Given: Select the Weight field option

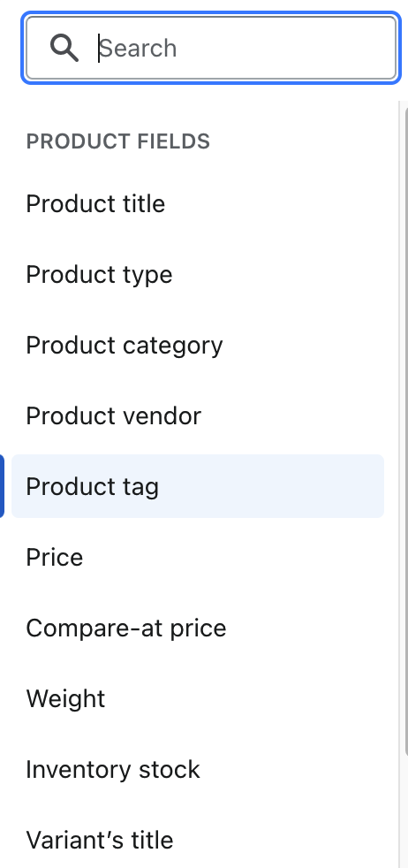Looking at the screenshot, I should (x=197, y=698).
